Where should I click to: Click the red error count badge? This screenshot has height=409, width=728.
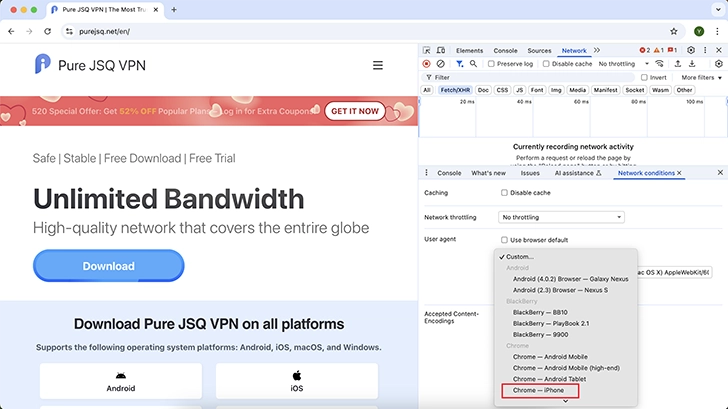[x=644, y=50]
